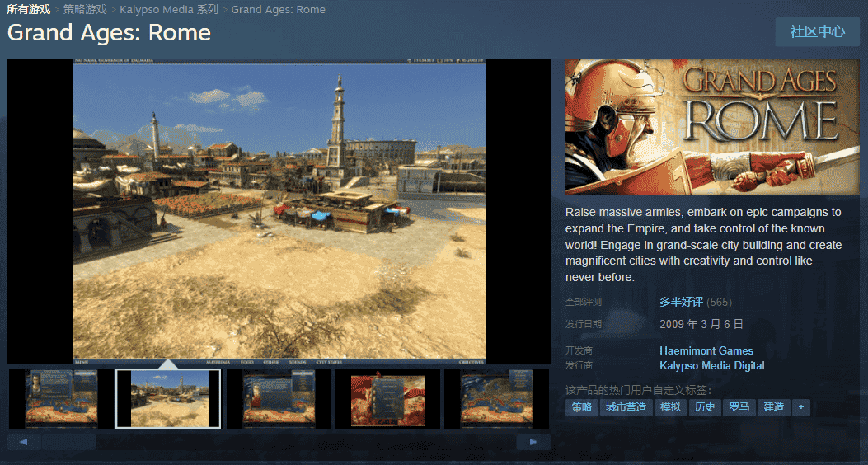Select the first screenshot thumbnail
The height and width of the screenshot is (465, 868).
click(62, 398)
